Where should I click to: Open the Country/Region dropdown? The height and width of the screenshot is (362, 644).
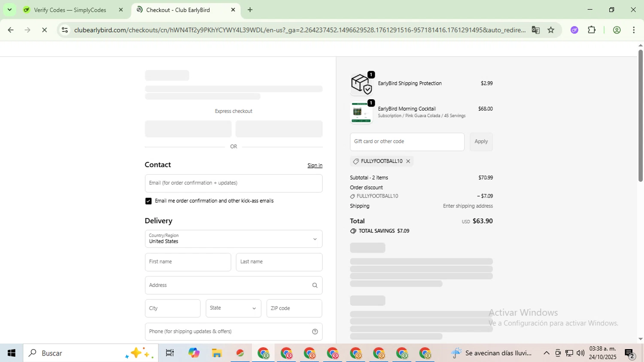click(x=234, y=239)
